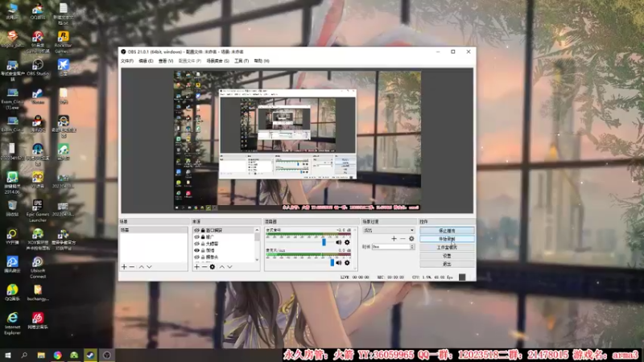Remove the scene with minus icon
The width and height of the screenshot is (644, 362).
(132, 267)
